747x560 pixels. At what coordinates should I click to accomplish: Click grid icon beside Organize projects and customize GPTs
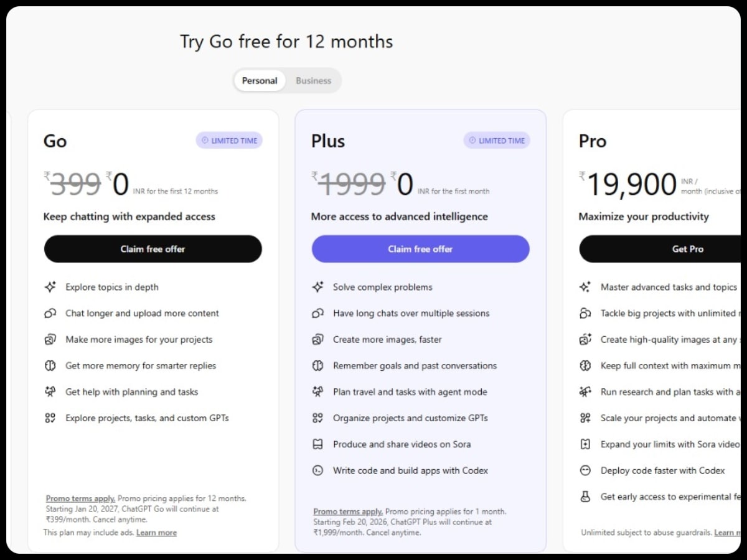(317, 418)
